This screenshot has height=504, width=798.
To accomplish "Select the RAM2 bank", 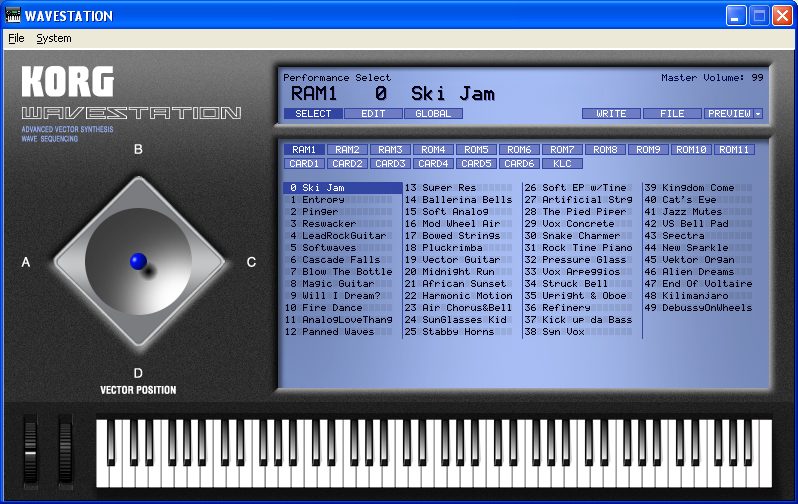I will (x=347, y=150).
